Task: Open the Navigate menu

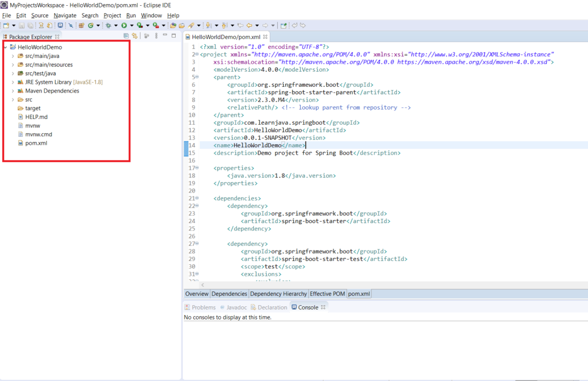Action: pos(65,15)
